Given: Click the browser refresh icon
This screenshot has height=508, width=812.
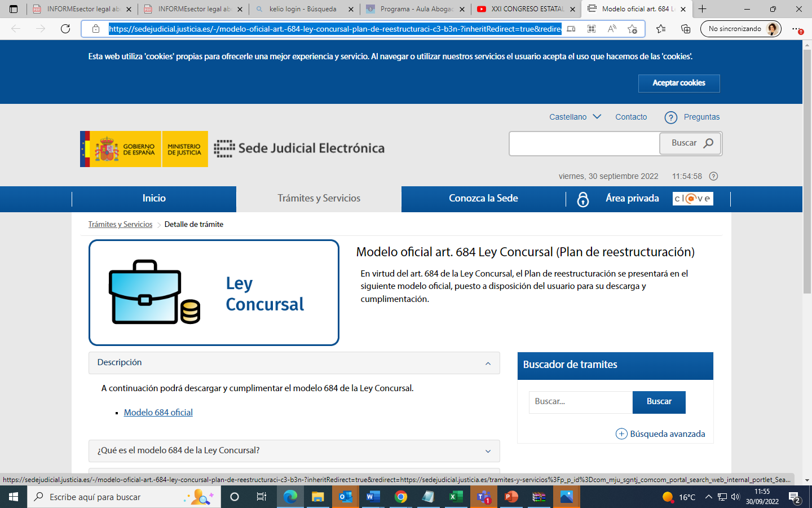Looking at the screenshot, I should click(x=65, y=29).
